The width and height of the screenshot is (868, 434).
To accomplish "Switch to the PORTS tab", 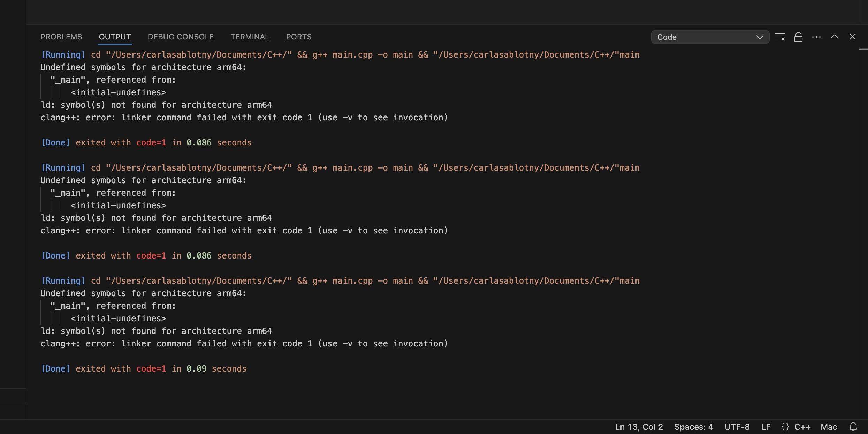I will [298, 37].
